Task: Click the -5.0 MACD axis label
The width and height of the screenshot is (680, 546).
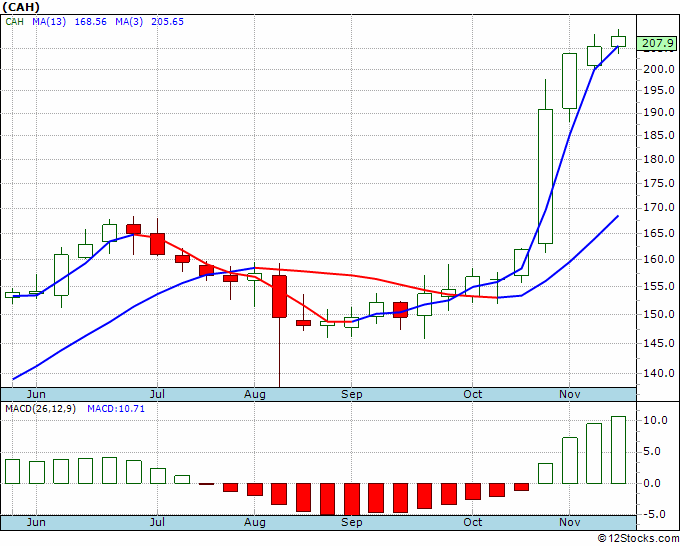Action: (656, 514)
